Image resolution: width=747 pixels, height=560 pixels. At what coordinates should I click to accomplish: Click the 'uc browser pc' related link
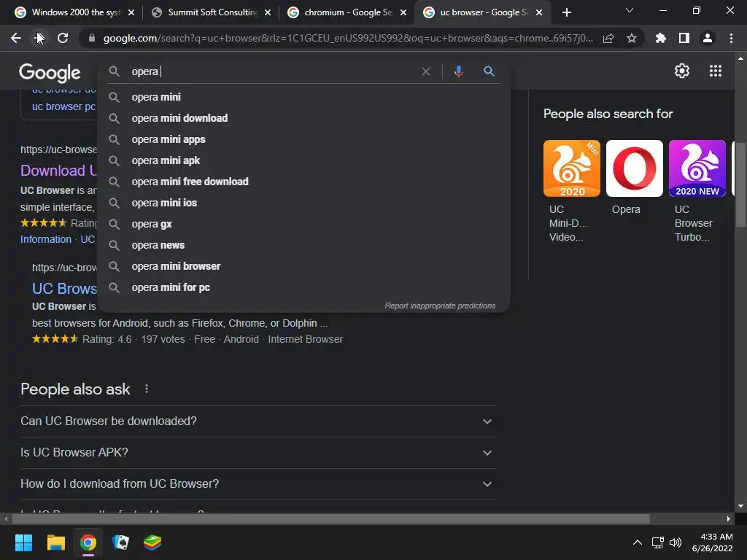tap(64, 106)
